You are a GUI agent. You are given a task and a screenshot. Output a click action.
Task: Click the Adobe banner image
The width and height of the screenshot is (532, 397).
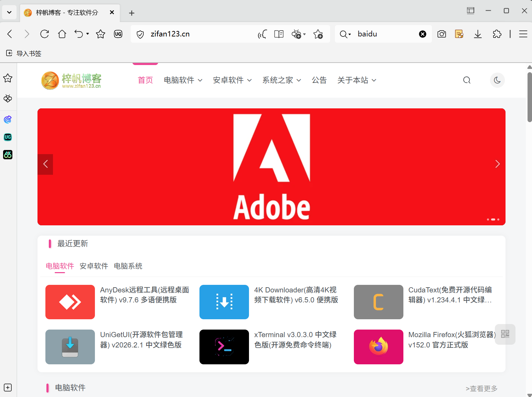(x=271, y=167)
